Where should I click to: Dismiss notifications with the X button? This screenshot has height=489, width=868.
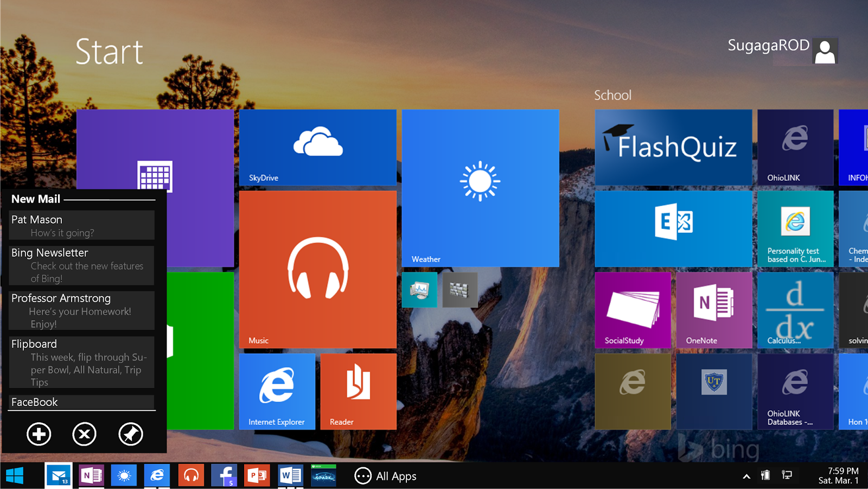(x=84, y=434)
